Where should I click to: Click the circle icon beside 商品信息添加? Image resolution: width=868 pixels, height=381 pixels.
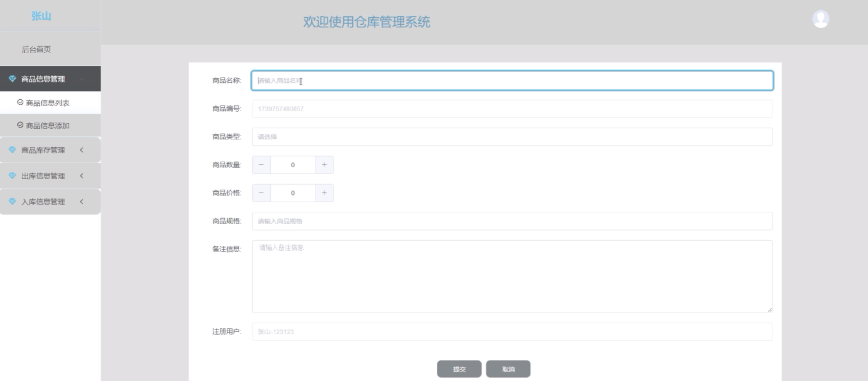tap(20, 125)
